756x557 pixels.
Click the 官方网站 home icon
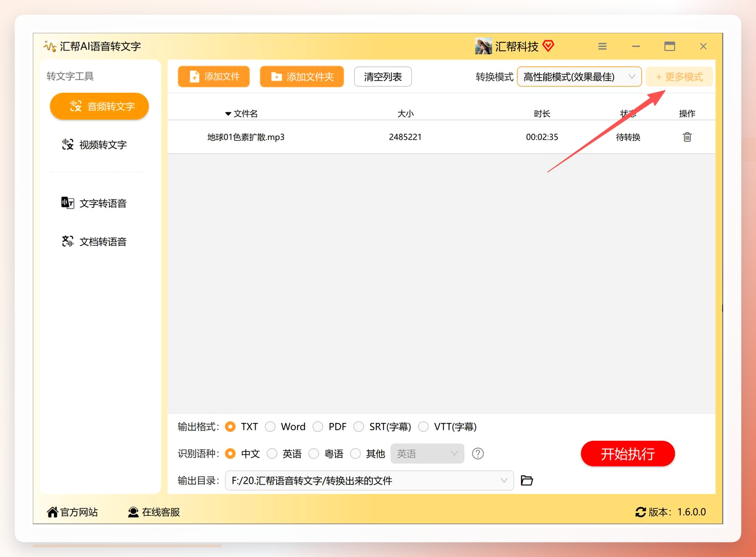coord(52,512)
